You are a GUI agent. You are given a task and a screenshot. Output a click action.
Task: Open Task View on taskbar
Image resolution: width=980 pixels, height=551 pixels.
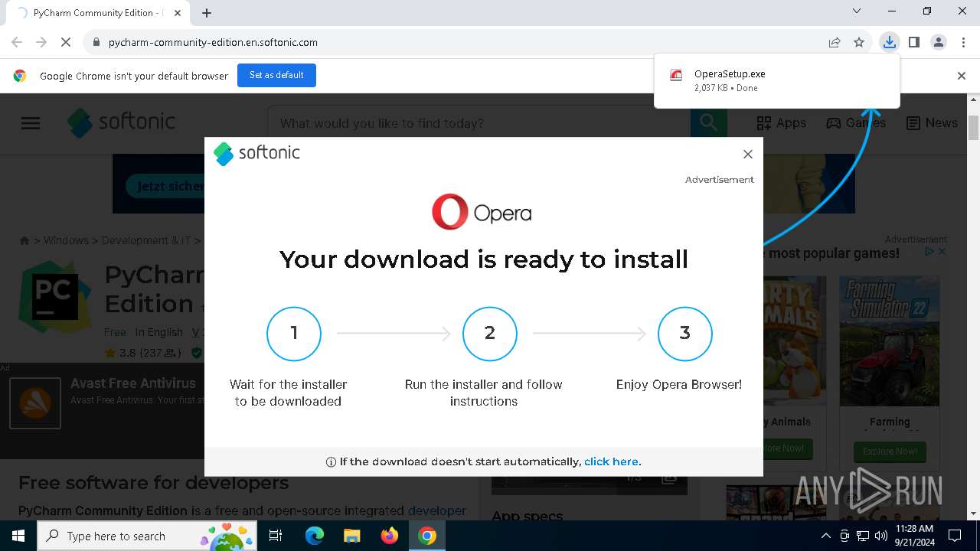click(276, 536)
